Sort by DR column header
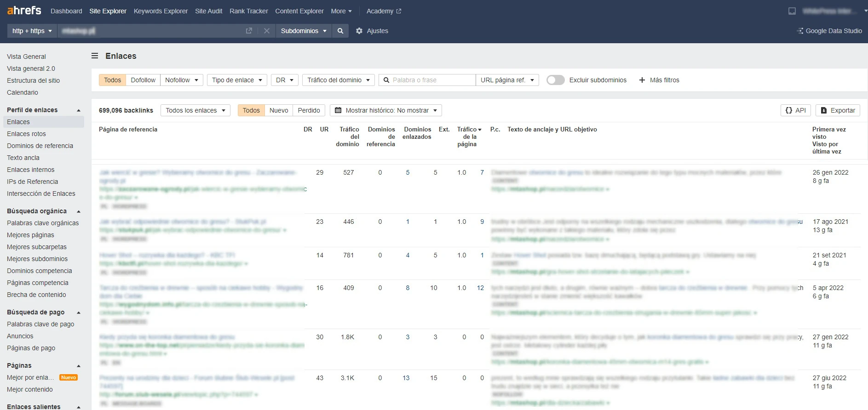 (308, 129)
